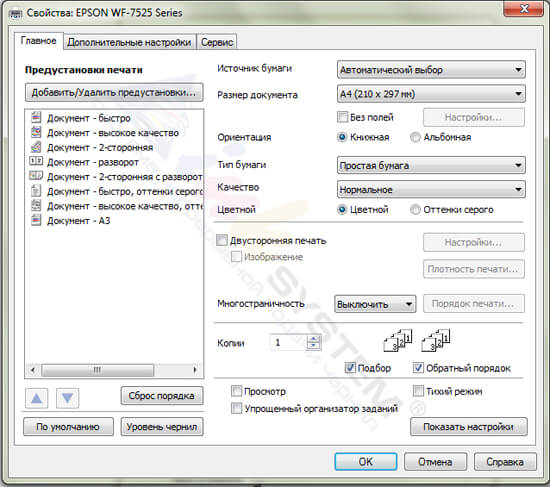
Task: Click the printer icon in the title bar
Action: pyautogui.click(x=16, y=13)
